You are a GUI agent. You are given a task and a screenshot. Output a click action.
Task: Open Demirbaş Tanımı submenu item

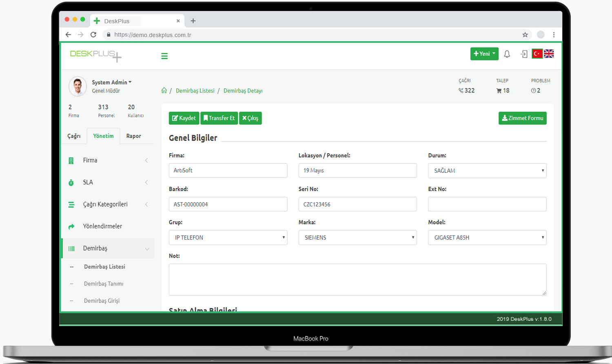click(104, 284)
